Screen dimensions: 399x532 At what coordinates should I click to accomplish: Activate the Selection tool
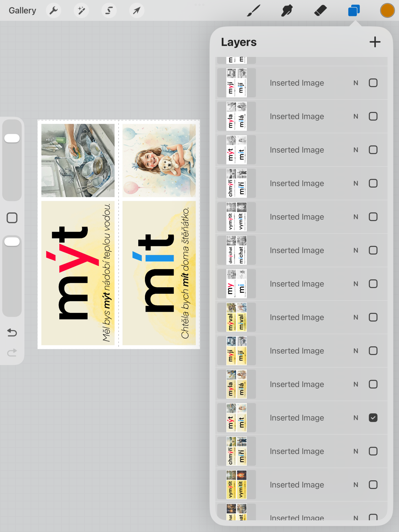point(109,11)
